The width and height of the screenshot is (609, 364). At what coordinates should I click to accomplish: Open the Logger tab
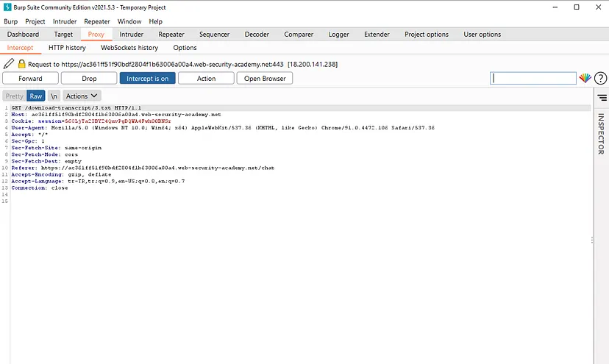pyautogui.click(x=338, y=34)
